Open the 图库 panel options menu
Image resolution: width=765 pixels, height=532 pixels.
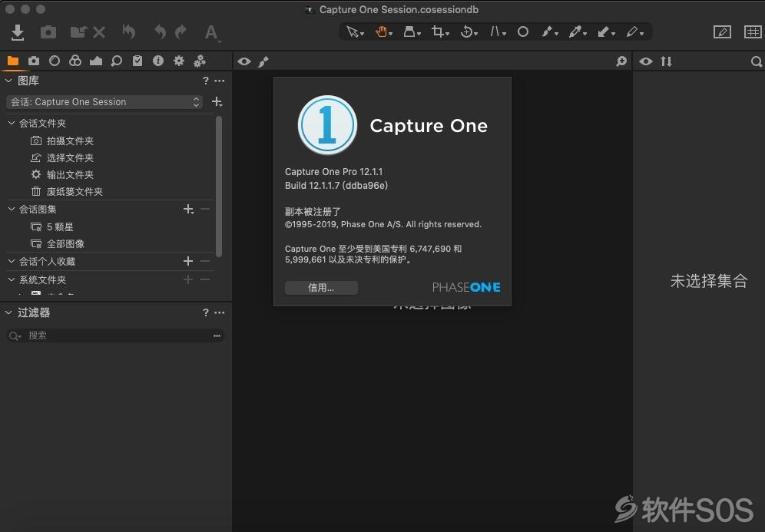point(220,81)
